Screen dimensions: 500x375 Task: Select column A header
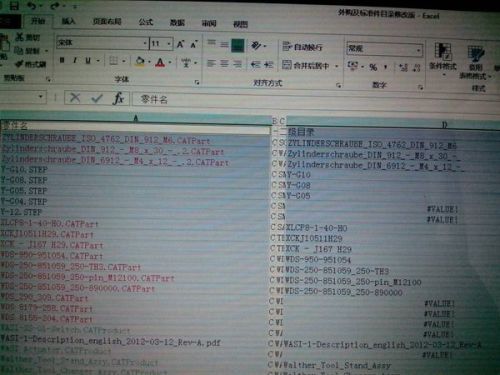click(x=136, y=118)
